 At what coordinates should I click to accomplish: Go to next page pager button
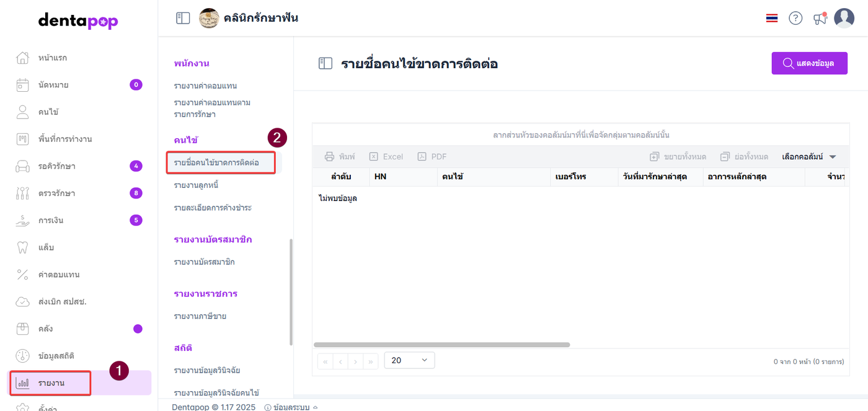coord(355,361)
